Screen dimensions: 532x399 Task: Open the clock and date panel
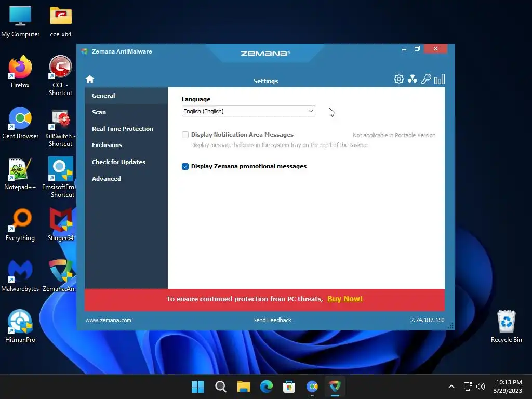(x=508, y=387)
